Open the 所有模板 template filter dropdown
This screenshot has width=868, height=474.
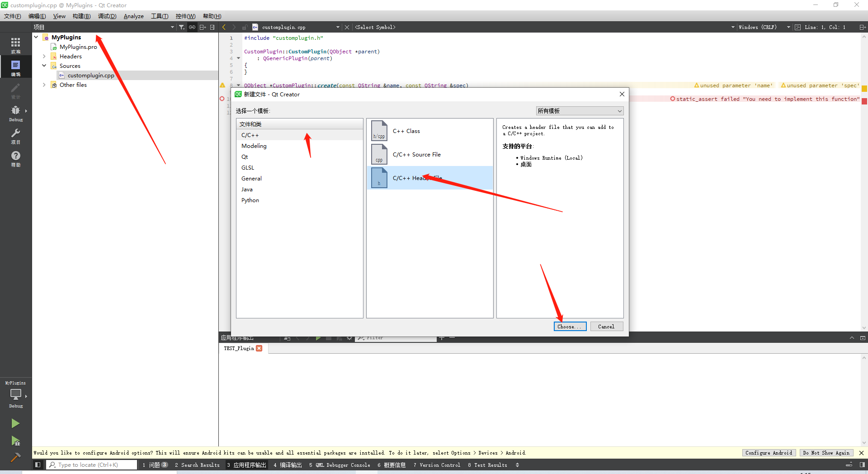tap(580, 111)
